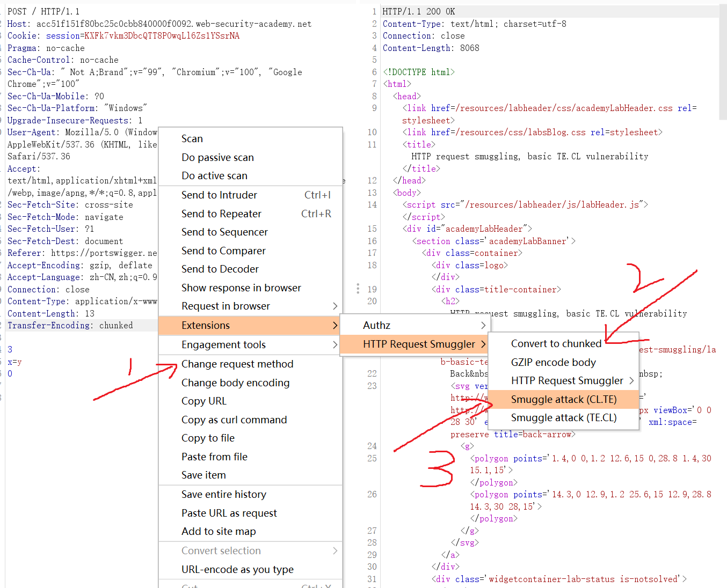Expand Engagement tools submenu arrow

pyautogui.click(x=335, y=344)
